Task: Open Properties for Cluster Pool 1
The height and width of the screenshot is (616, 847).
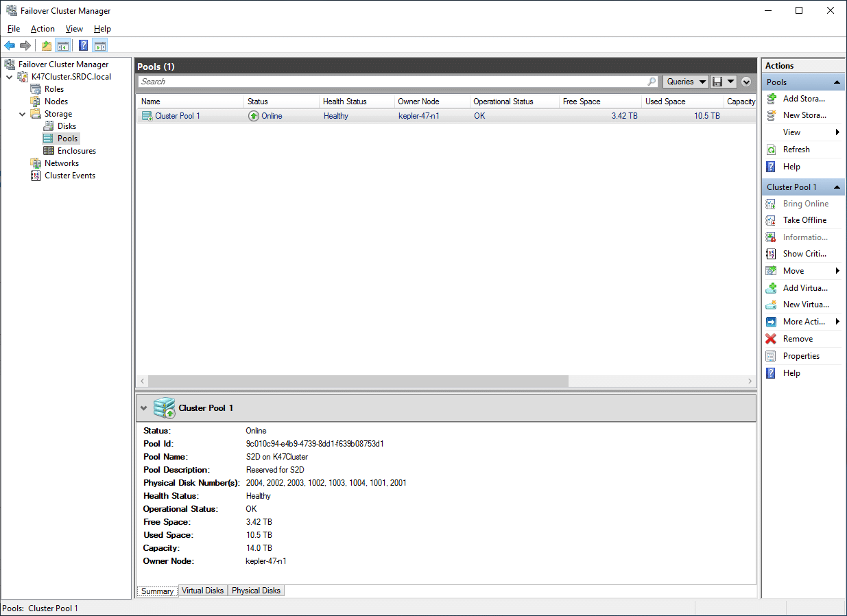Action: (x=801, y=356)
